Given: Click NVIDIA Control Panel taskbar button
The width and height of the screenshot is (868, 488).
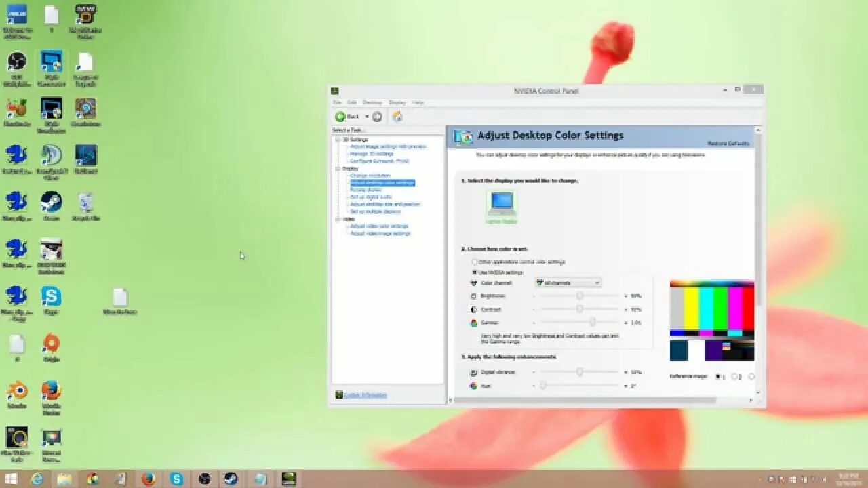Looking at the screenshot, I should coord(288,479).
